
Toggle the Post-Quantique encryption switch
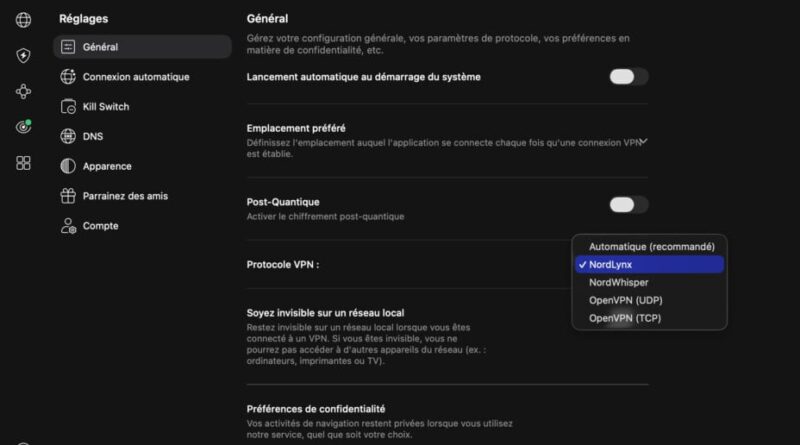click(x=629, y=205)
